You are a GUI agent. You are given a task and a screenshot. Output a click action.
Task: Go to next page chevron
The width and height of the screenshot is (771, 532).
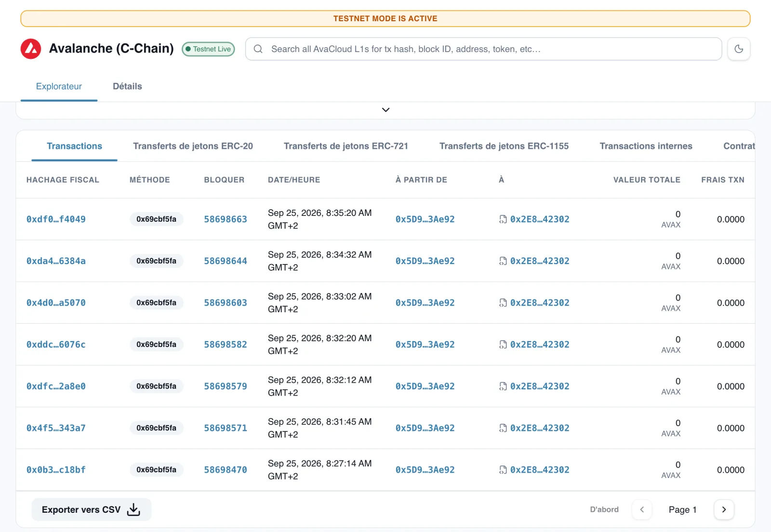tap(724, 510)
